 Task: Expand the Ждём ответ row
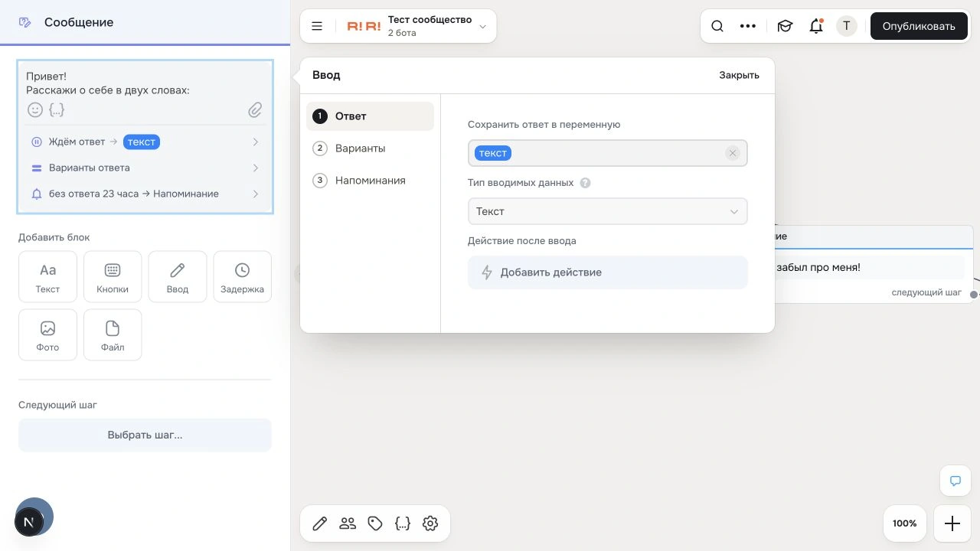(145, 142)
